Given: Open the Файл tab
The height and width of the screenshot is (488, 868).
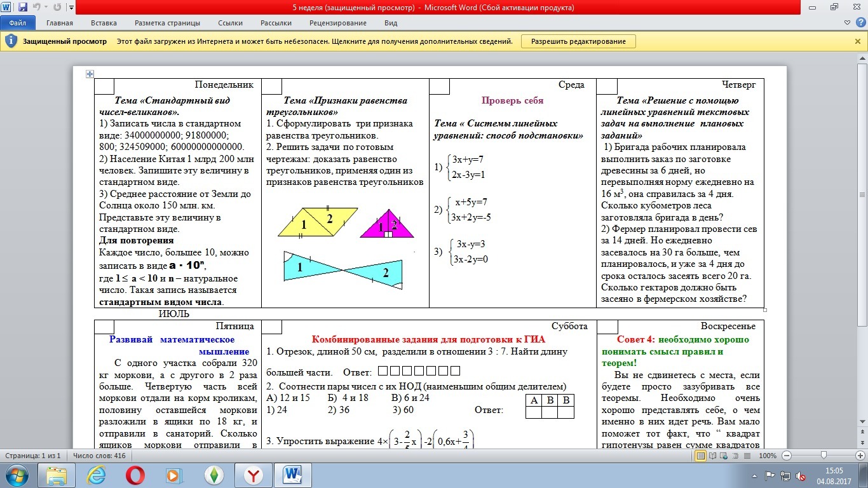Looking at the screenshot, I should (x=17, y=23).
